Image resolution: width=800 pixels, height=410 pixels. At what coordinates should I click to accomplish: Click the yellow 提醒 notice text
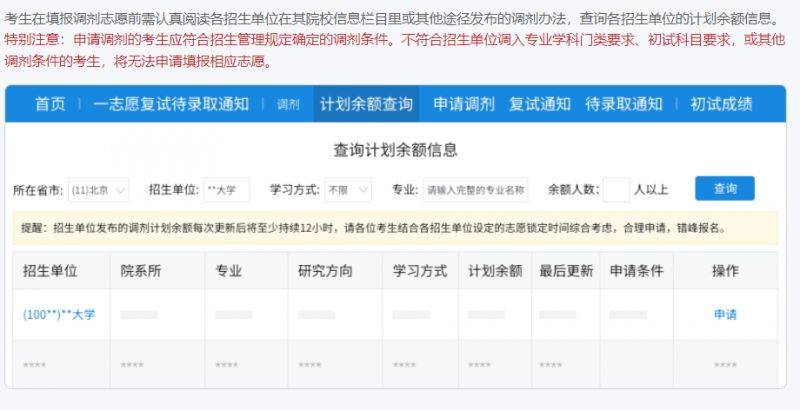click(373, 228)
